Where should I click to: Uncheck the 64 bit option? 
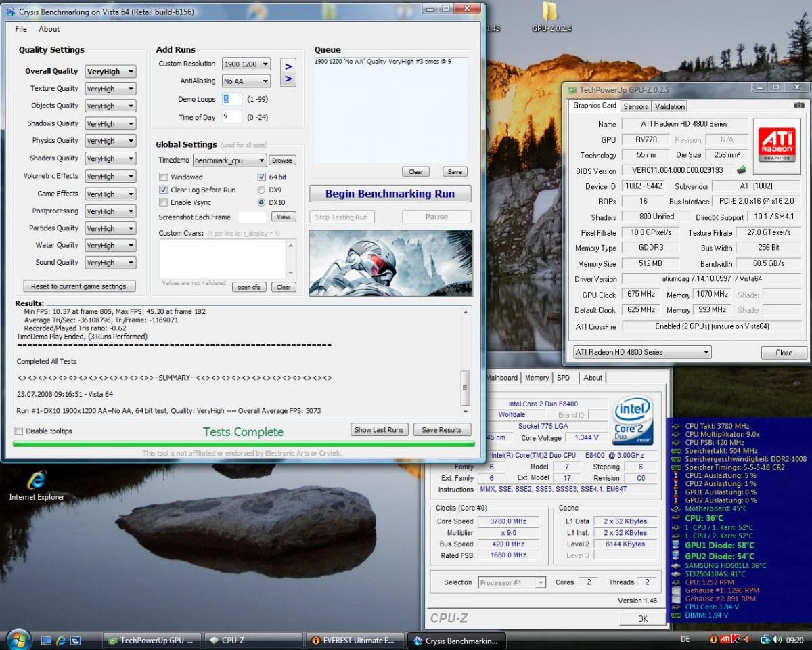click(261, 177)
